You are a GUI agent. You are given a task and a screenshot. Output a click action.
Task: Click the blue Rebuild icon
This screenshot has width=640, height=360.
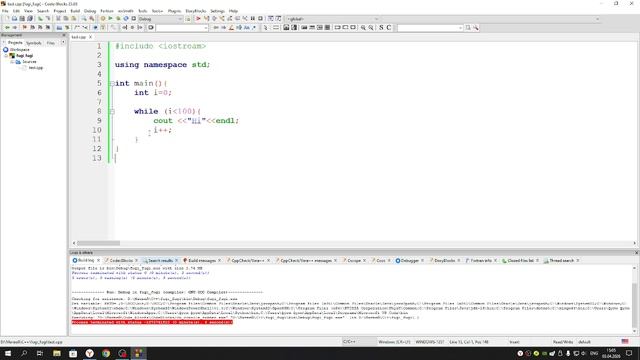click(x=126, y=19)
